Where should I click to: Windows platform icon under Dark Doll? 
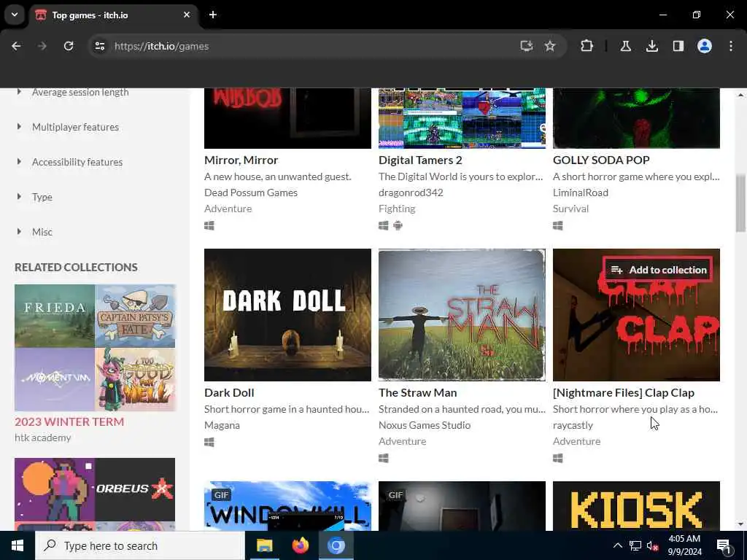pos(209,443)
